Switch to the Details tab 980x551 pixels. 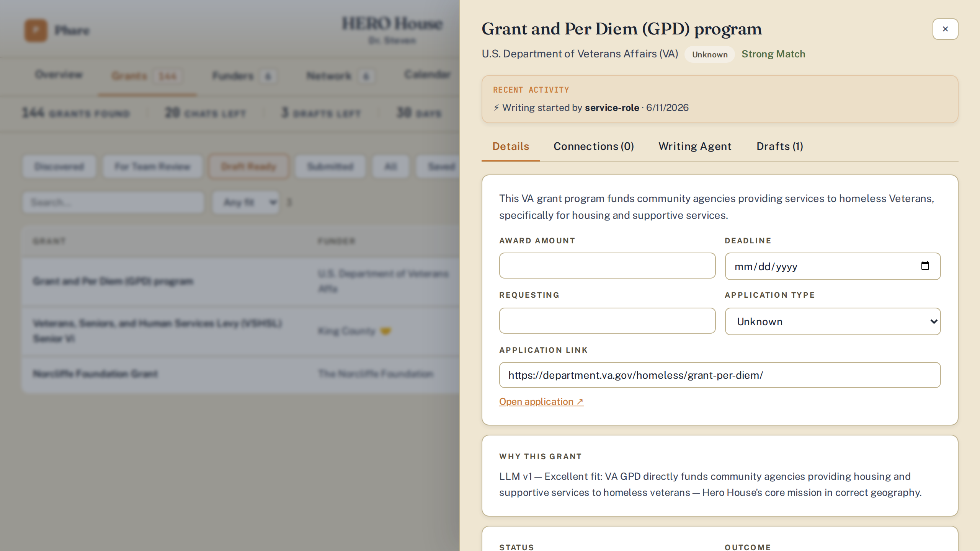click(x=510, y=146)
